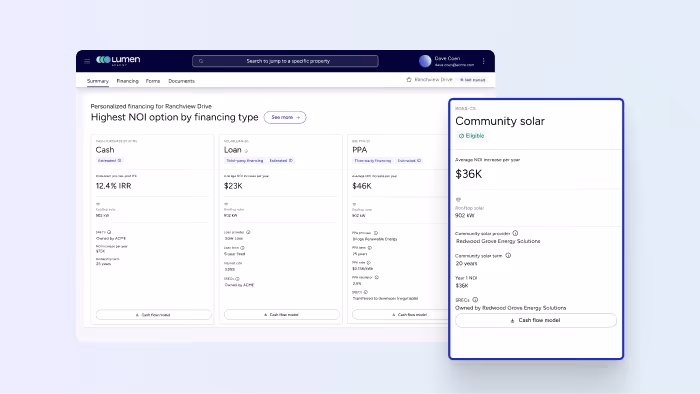Click the SRECs info icon on Loan card
Image resolution: width=700 pixels, height=394 pixels.
[x=237, y=279]
